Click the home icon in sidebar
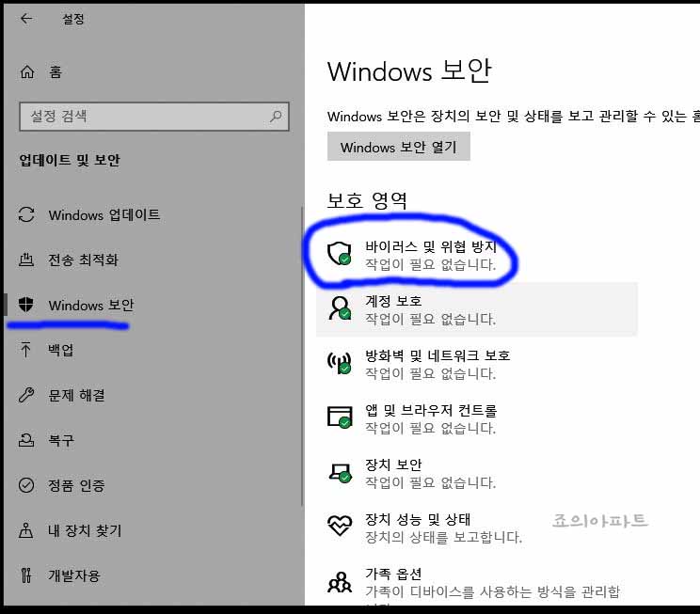Viewport: 700px width, 614px height. [x=26, y=71]
